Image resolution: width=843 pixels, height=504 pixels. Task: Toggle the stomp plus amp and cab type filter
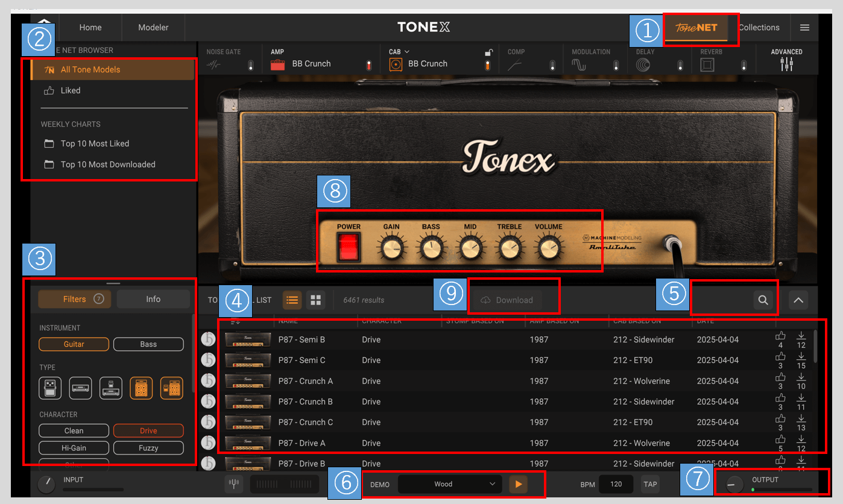coord(172,388)
